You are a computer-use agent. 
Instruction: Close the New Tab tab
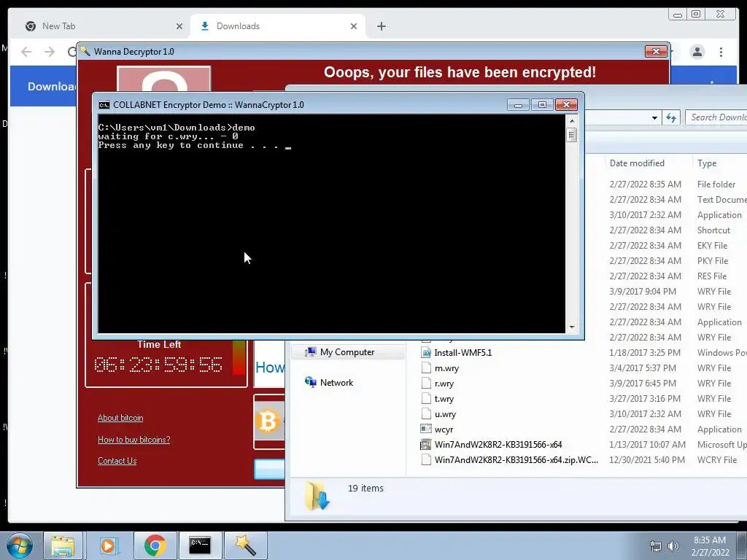pos(179,26)
